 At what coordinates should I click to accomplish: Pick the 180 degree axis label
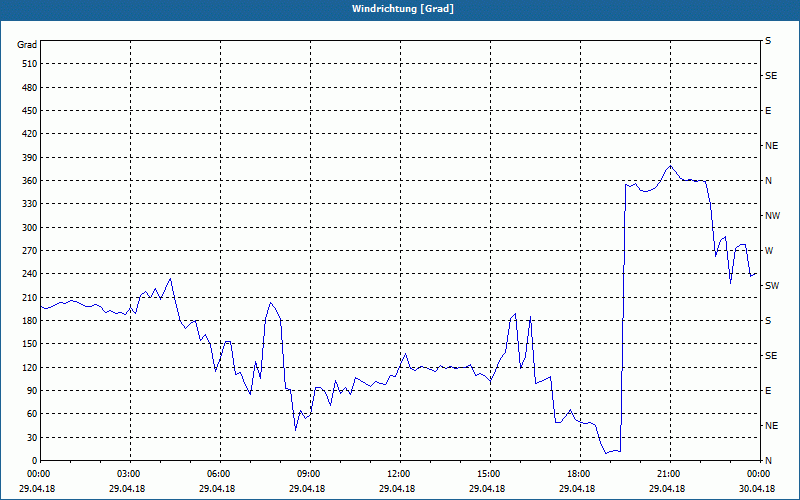(x=31, y=321)
